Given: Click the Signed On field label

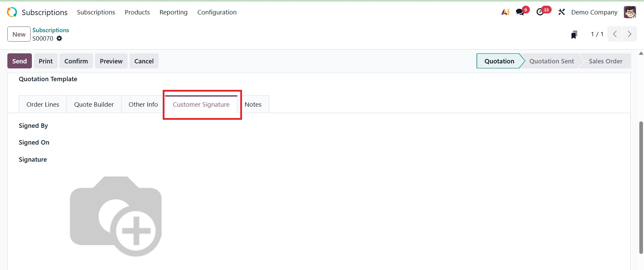Looking at the screenshot, I should pos(34,142).
